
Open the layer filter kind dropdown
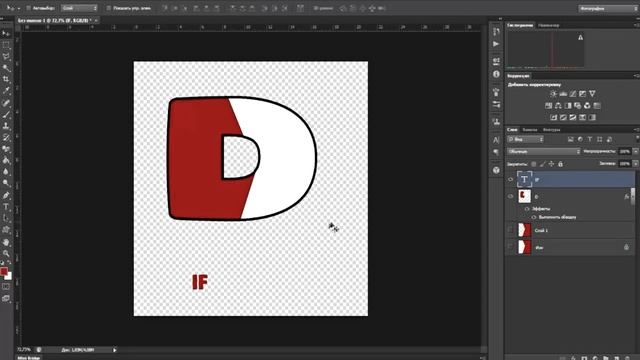pos(525,140)
